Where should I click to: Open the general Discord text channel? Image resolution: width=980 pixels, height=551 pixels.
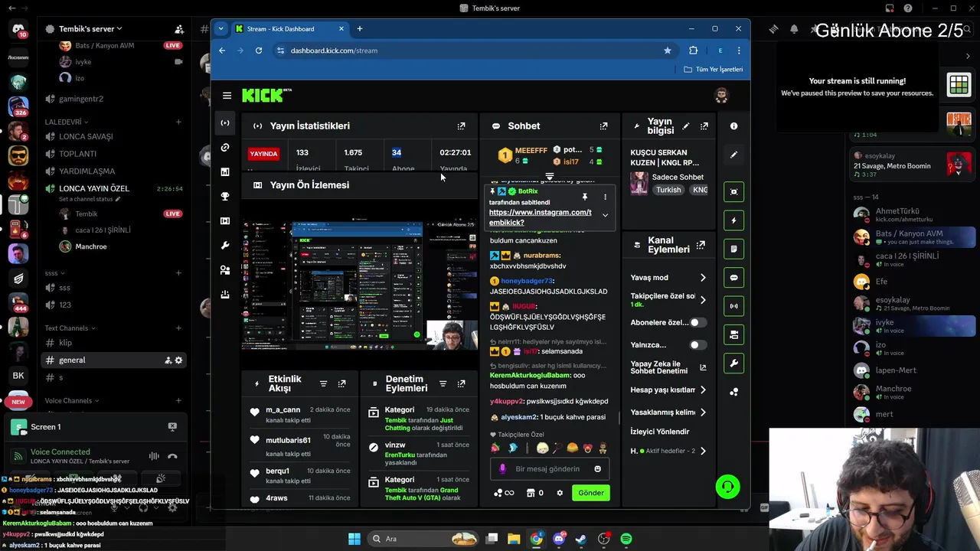tap(114, 360)
